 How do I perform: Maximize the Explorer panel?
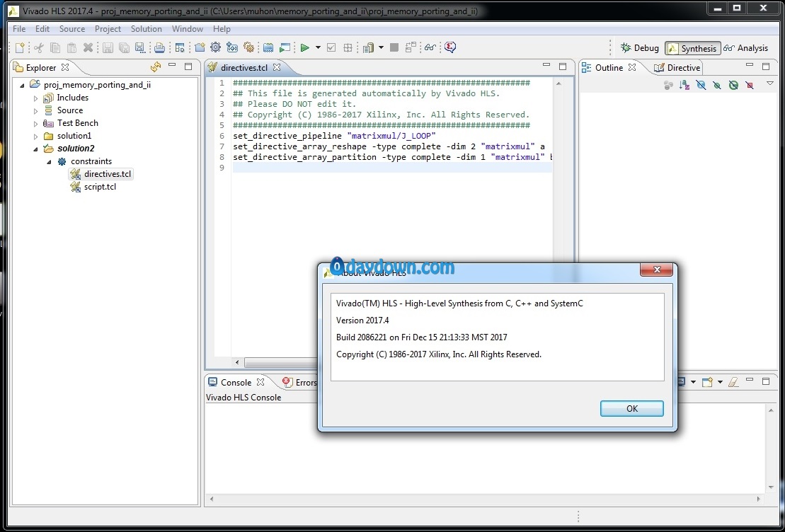pos(188,66)
